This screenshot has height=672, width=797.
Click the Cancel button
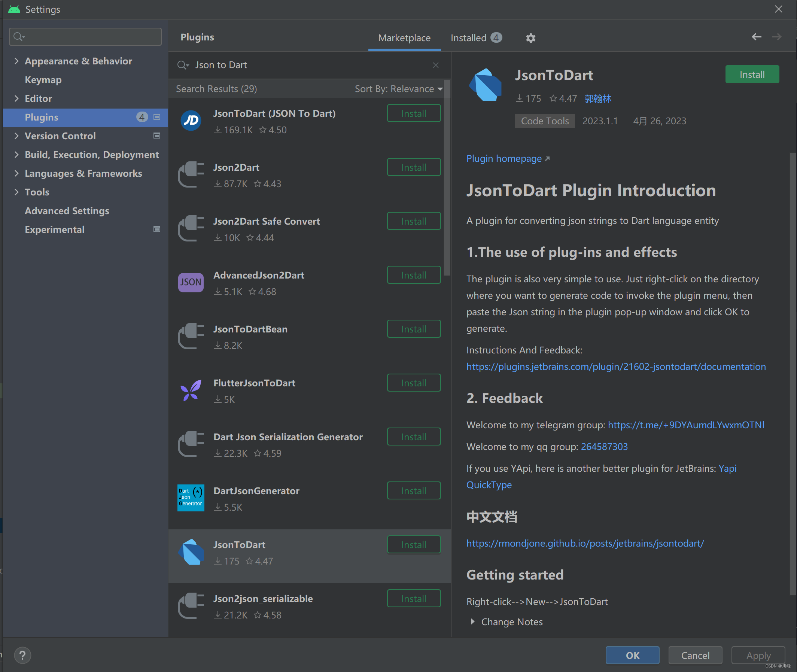[695, 655]
